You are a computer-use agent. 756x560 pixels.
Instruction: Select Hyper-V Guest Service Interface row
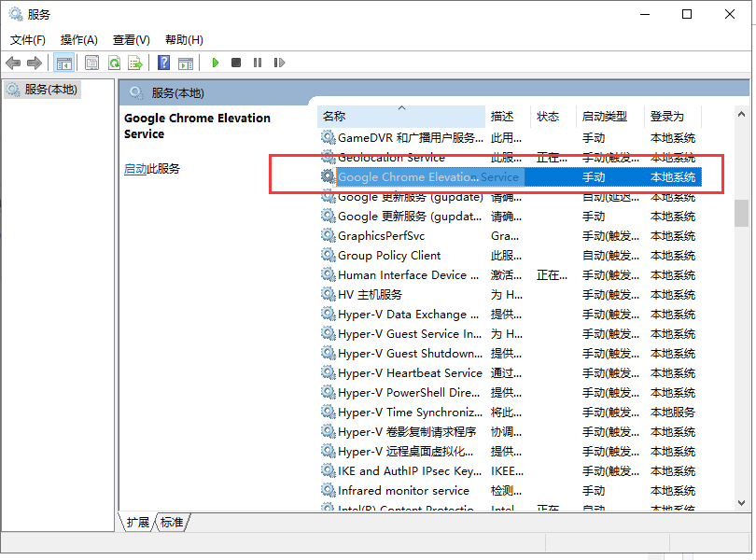(511, 334)
